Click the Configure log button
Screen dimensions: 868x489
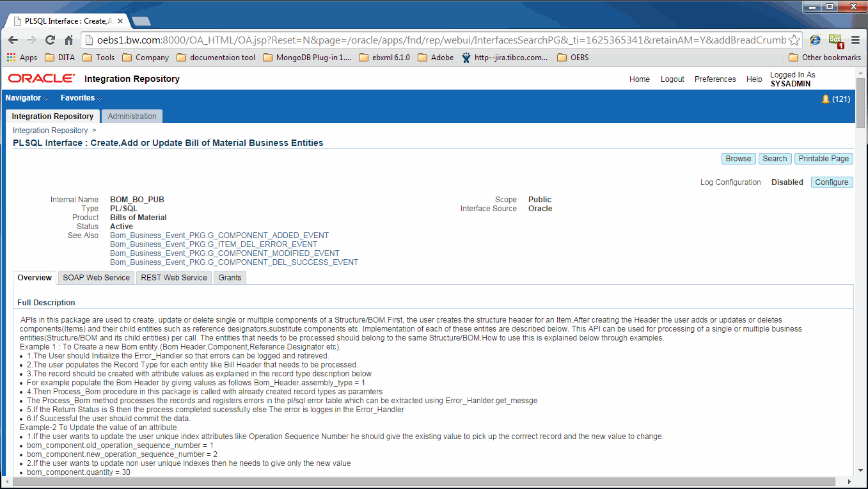coord(832,182)
